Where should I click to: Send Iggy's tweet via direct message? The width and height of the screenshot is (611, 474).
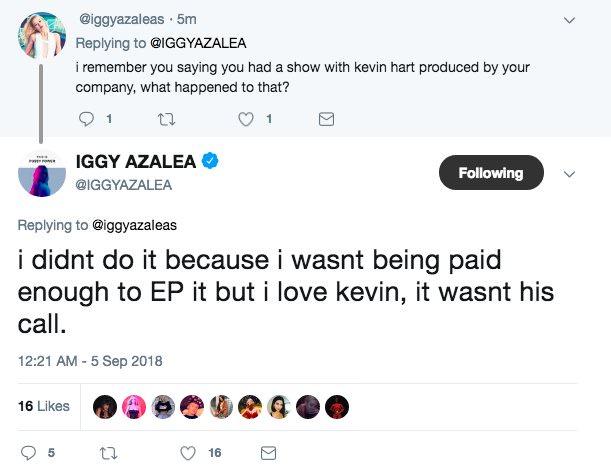click(269, 453)
